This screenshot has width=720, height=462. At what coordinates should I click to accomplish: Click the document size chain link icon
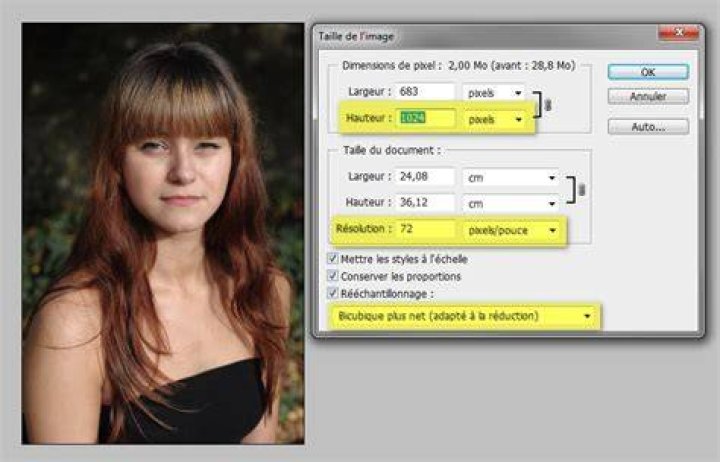(x=582, y=189)
